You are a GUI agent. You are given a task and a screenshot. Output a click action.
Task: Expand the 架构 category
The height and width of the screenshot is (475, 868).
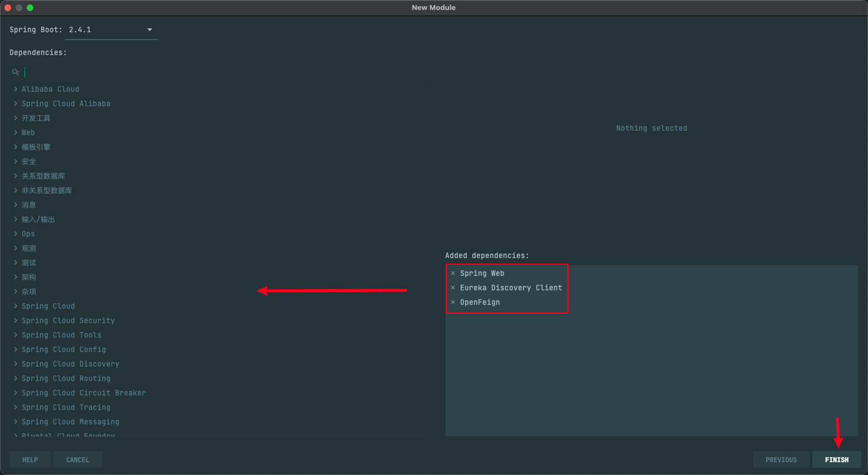coord(16,277)
